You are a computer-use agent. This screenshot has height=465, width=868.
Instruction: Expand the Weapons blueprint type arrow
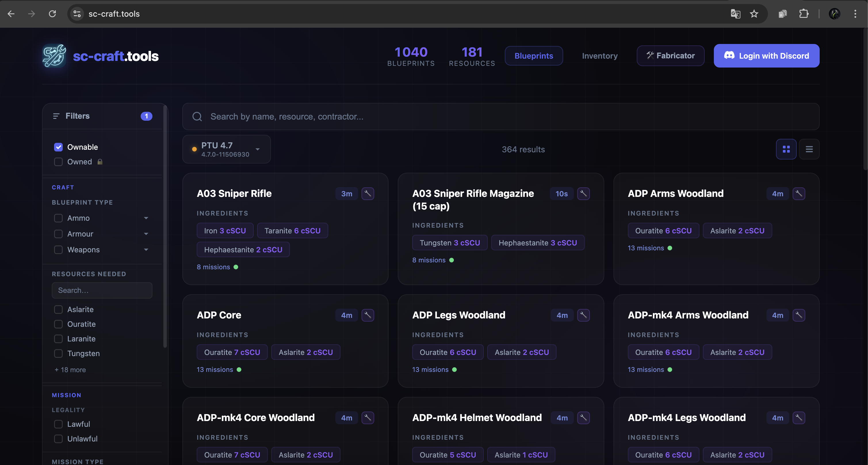[x=146, y=250]
